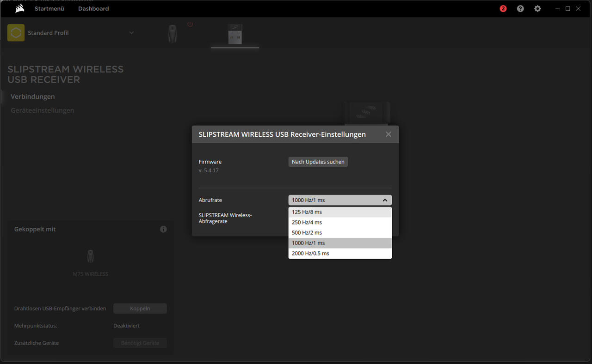
Task: Open the red notifications badge
Action: [x=503, y=8]
